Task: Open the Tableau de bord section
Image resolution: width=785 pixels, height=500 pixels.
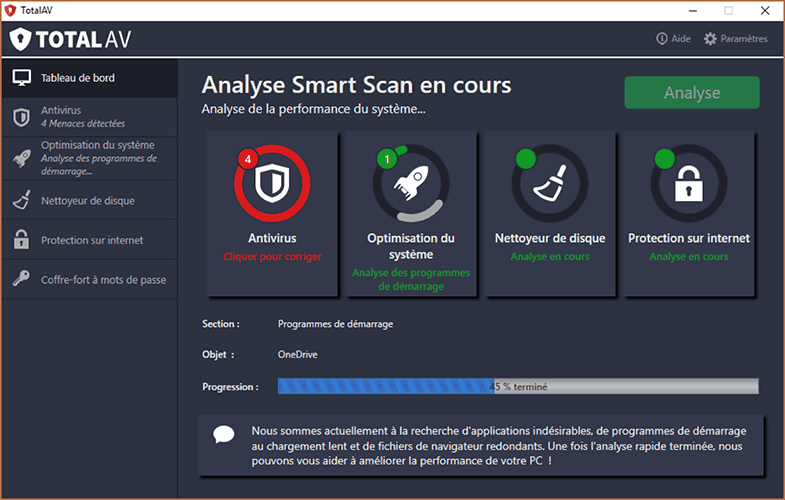Action: 89,78
